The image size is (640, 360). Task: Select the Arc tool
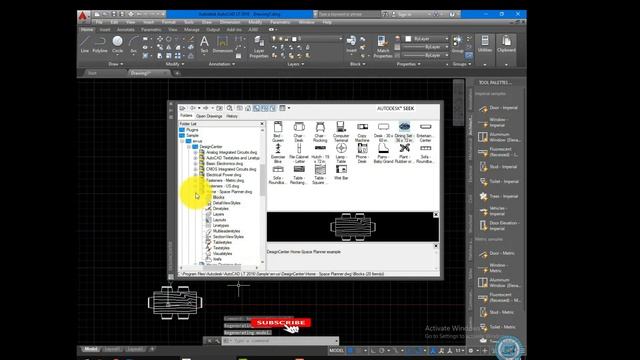point(133,44)
